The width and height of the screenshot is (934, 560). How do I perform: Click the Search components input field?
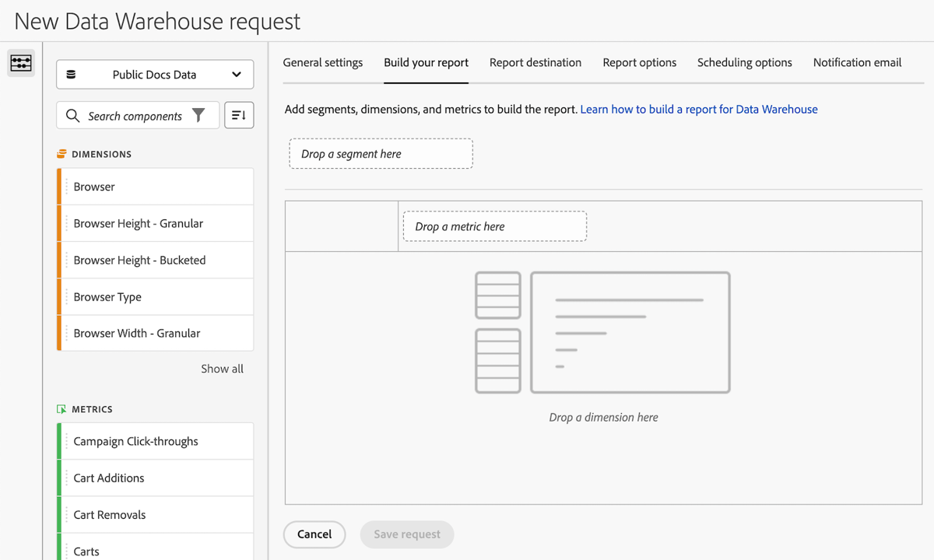(x=132, y=114)
